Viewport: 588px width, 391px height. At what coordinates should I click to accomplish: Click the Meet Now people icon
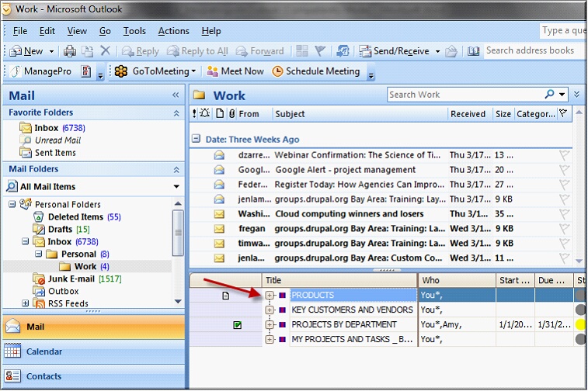(x=213, y=71)
